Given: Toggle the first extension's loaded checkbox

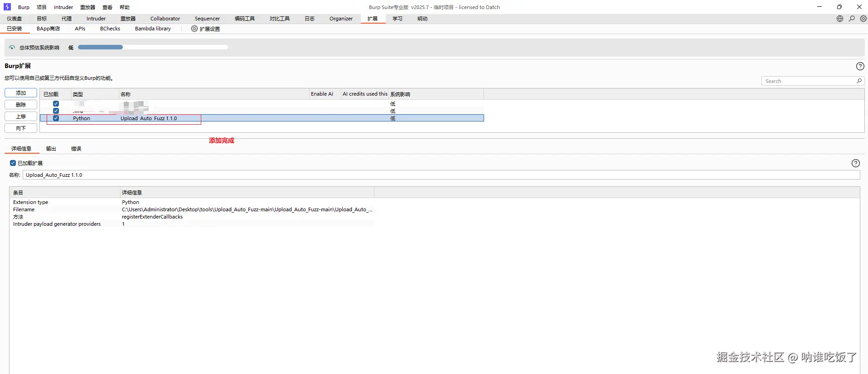Looking at the screenshot, I should pyautogui.click(x=56, y=104).
